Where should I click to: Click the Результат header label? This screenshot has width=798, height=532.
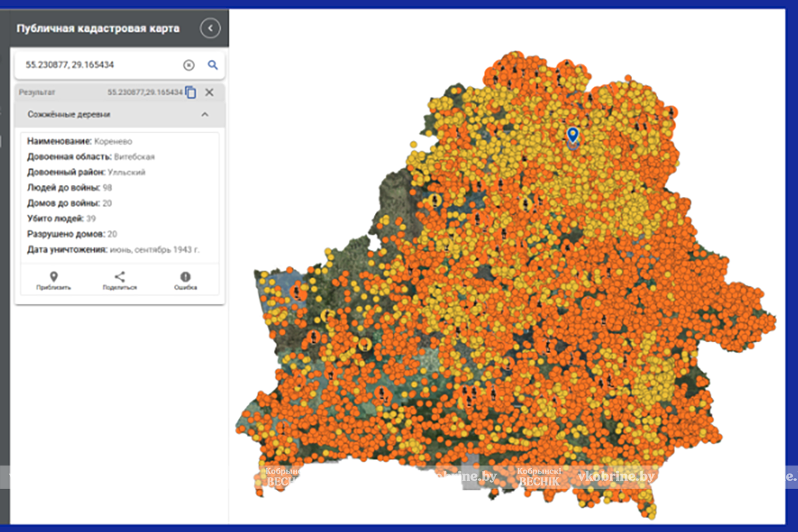pyautogui.click(x=37, y=93)
